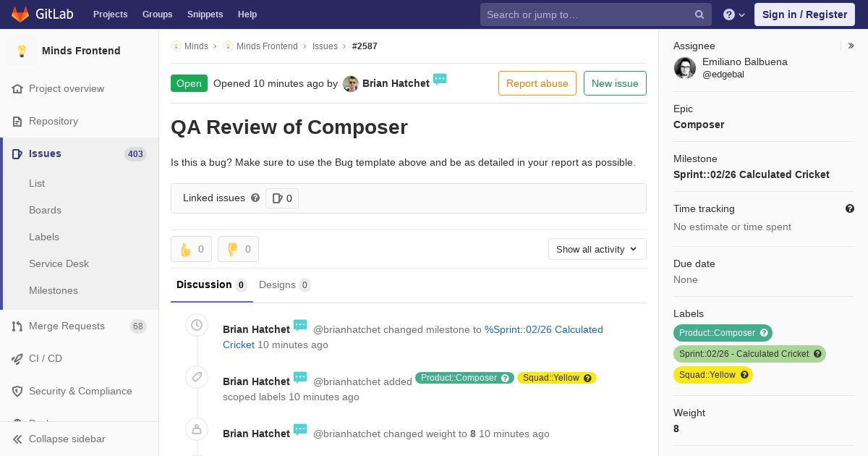Viewport: 868px width, 456px height.
Task: Click the Minds Frontend breadcrumb link
Action: [x=267, y=46]
